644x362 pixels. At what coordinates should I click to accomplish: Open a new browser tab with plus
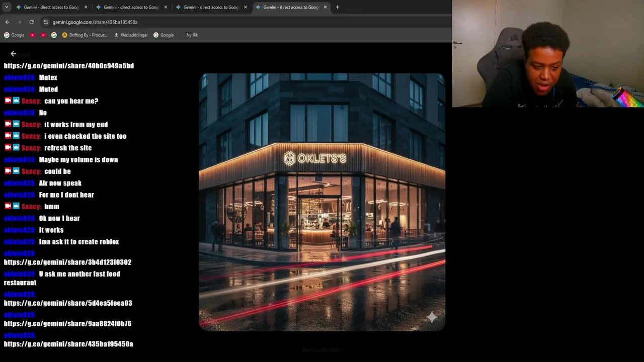(337, 7)
